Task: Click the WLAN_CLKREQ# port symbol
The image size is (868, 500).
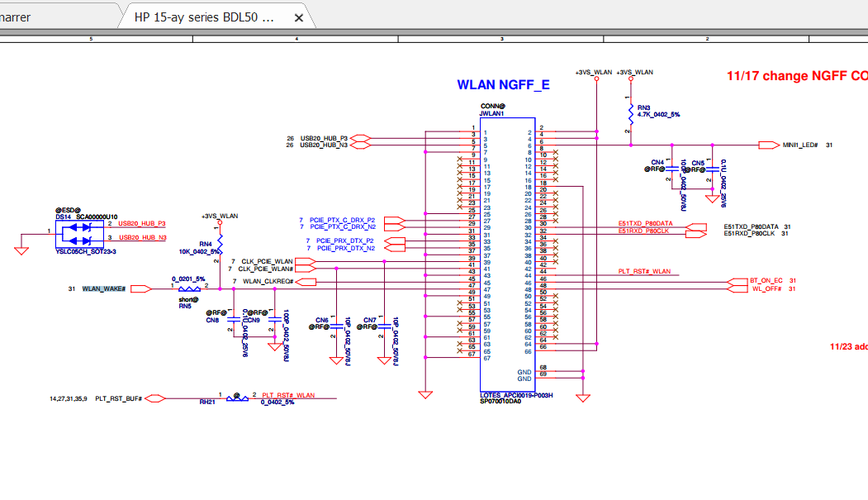Action: click(306, 282)
